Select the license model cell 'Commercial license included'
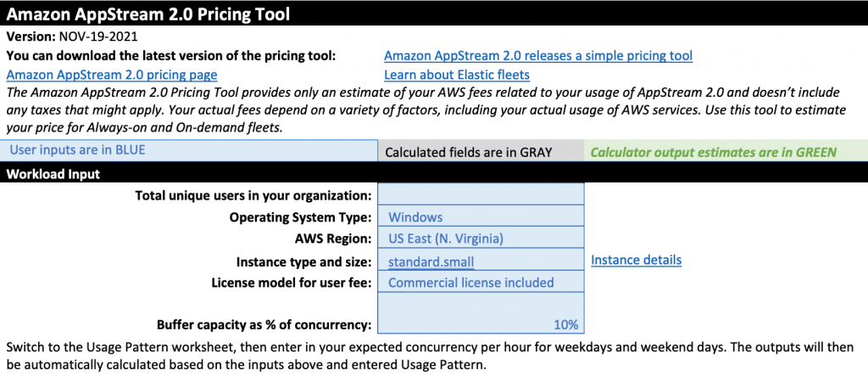Screen dimensions: 868x376 (x=481, y=282)
